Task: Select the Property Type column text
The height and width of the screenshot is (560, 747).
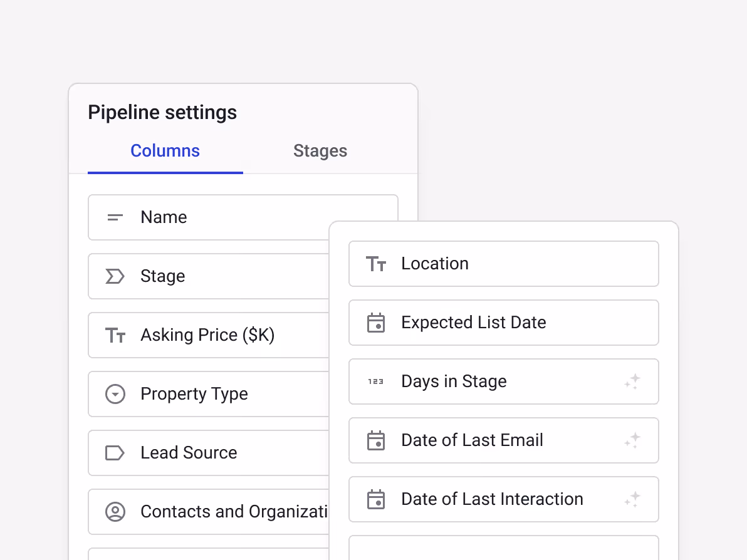Action: point(194,394)
